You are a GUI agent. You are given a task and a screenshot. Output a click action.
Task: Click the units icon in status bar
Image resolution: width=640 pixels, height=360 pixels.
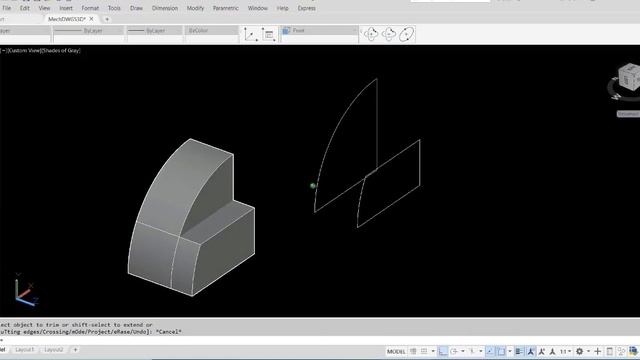point(610,351)
